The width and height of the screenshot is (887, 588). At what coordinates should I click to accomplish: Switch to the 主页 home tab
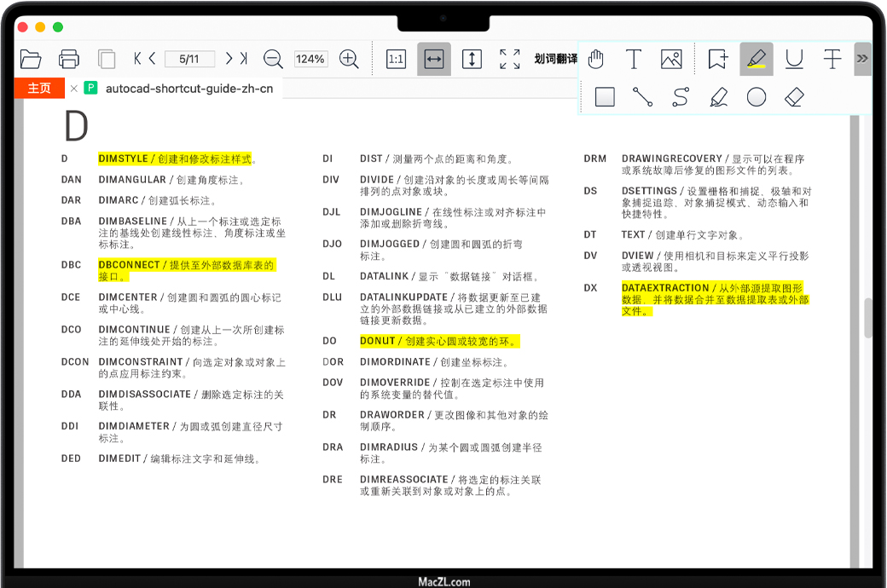pos(39,88)
